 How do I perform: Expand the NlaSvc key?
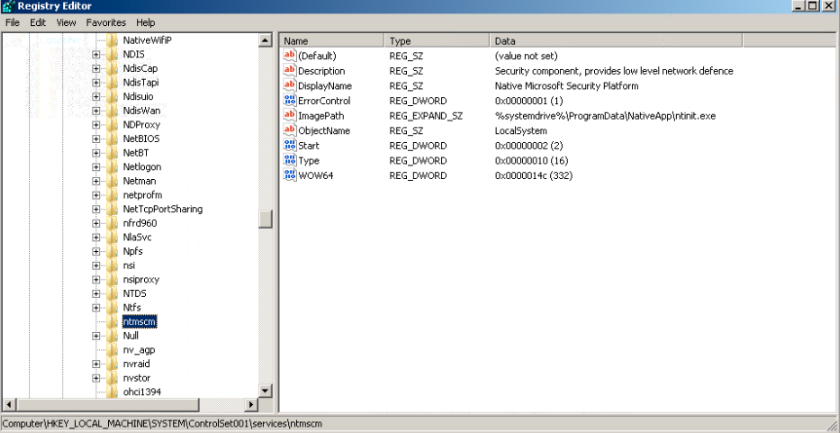click(96, 237)
